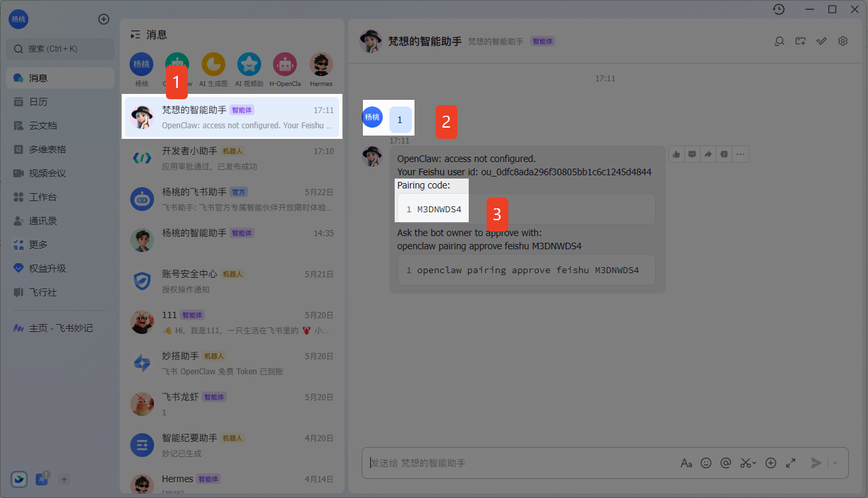Select the 梵想的智能助手 conversation
The width and height of the screenshot is (868, 498).
tap(232, 117)
